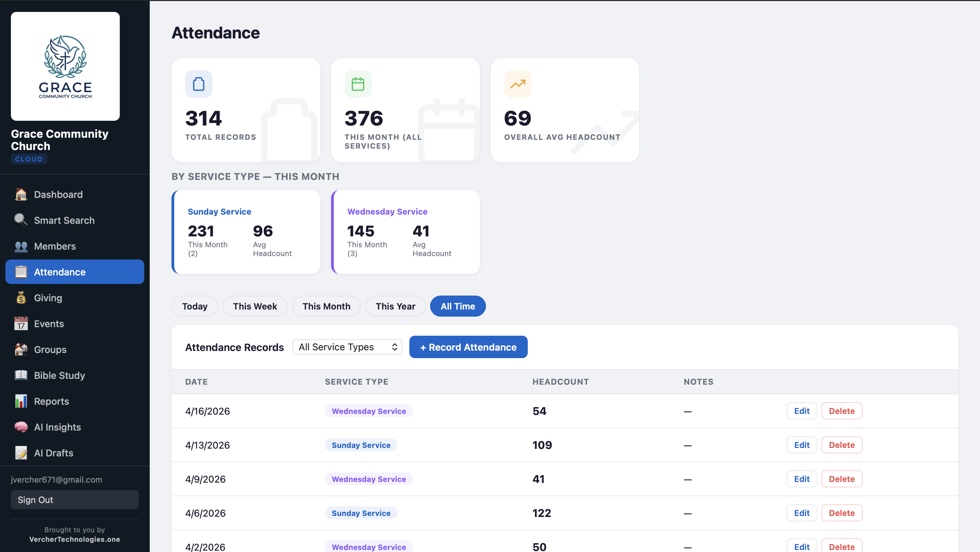Switch to the This Month filter
Screen dimensions: 980x552
[326, 306]
